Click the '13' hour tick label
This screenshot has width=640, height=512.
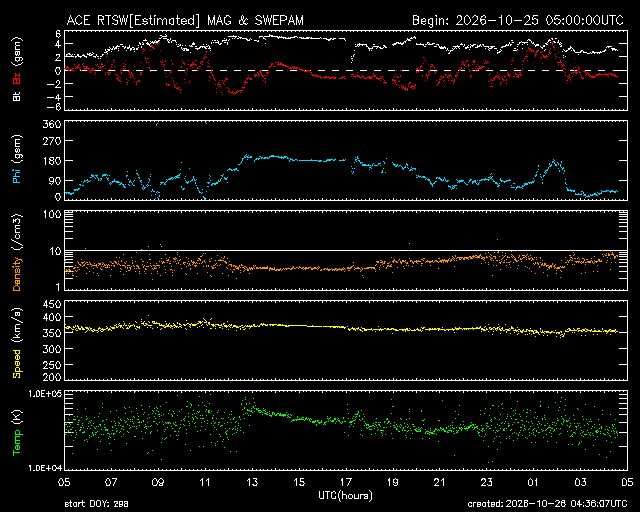click(x=252, y=482)
